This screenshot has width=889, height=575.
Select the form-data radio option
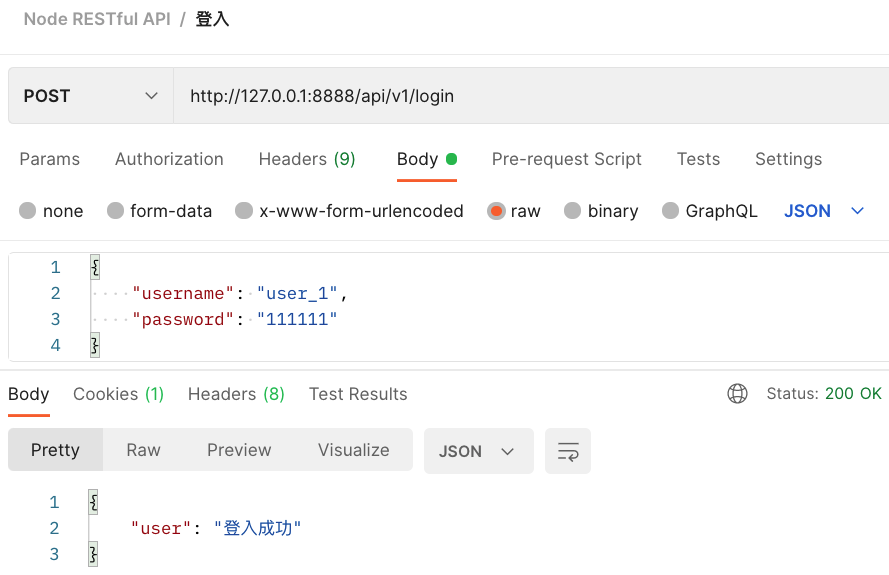(115, 211)
